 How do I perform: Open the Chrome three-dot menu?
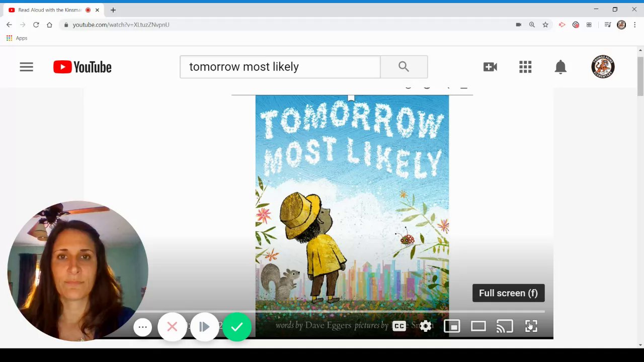click(635, 25)
